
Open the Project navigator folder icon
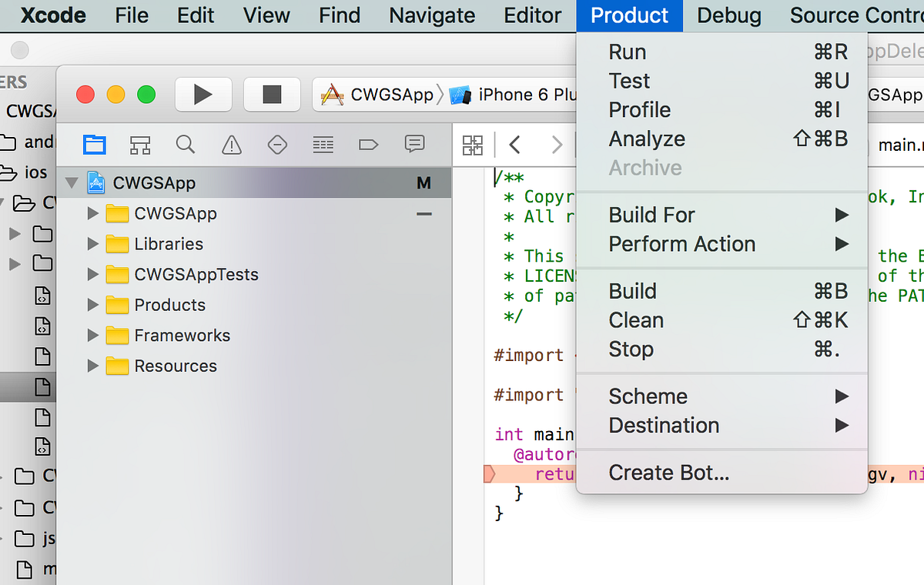tap(94, 144)
